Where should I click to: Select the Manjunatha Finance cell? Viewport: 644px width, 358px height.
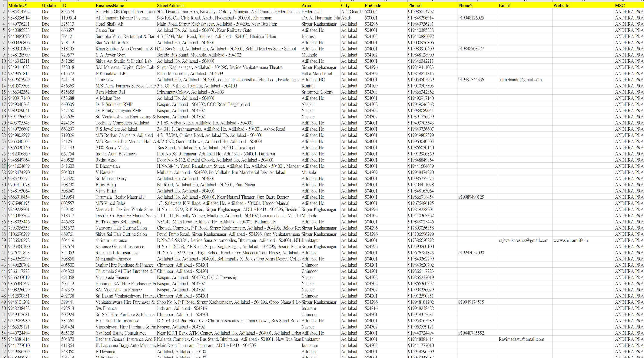point(126,259)
